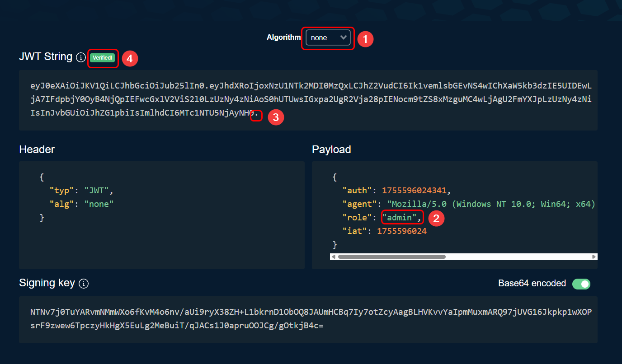Click the Payload scrollbar right arrow
622x364 pixels.
pos(594,257)
